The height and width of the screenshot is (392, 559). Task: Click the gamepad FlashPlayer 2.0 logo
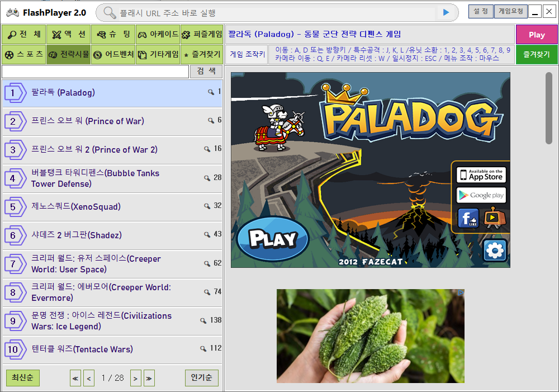click(x=13, y=12)
